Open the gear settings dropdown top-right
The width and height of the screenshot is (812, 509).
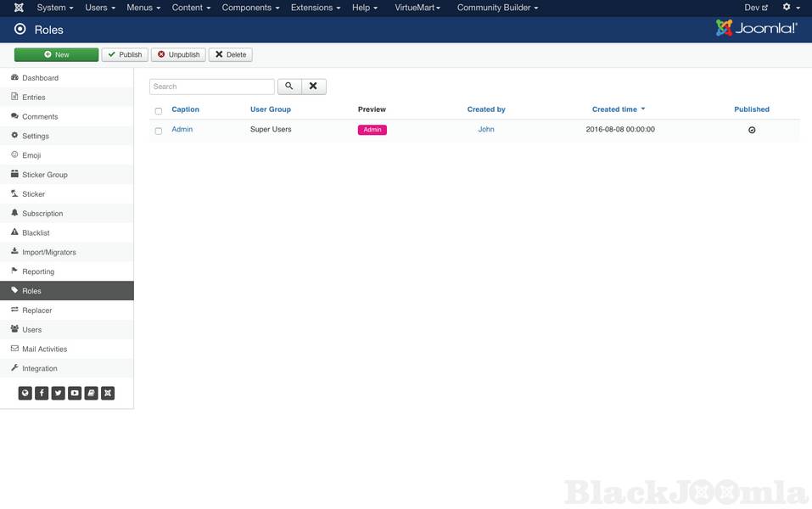pyautogui.click(x=791, y=8)
